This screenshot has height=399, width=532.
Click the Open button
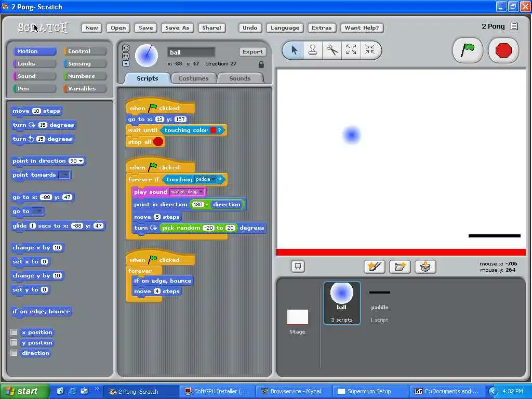click(x=118, y=28)
